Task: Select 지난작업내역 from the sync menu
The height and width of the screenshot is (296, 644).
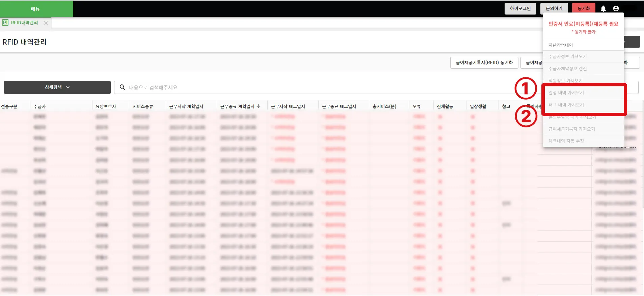Action: [x=583, y=45]
